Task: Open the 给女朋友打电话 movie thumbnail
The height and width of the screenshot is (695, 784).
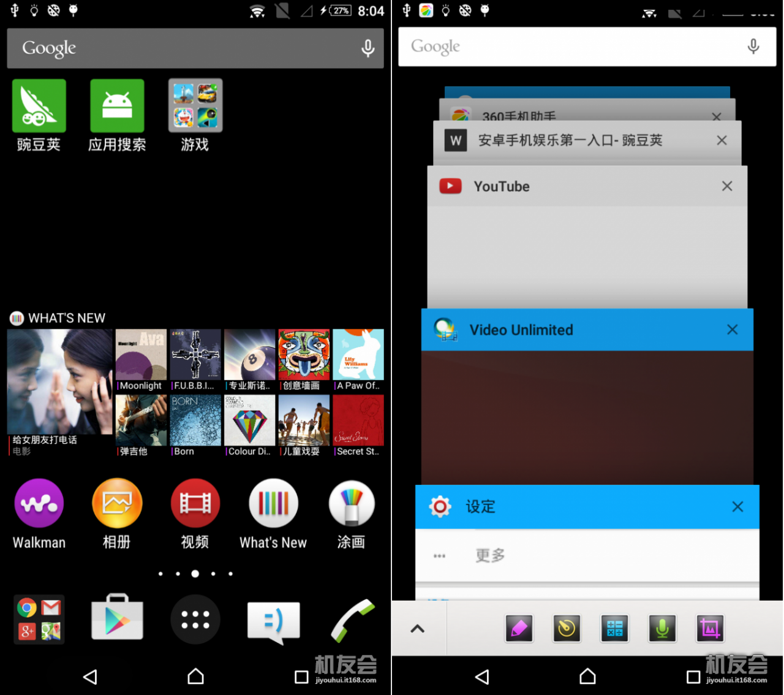Action: (59, 381)
